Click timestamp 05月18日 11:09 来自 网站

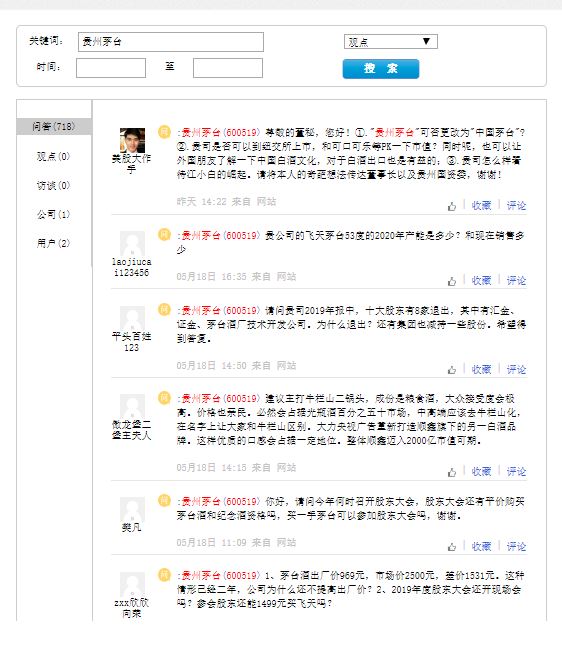click(236, 543)
